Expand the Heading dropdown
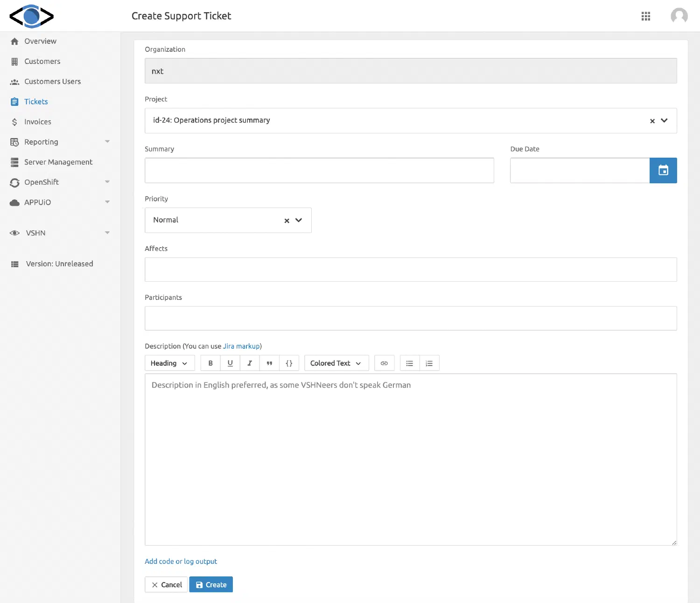 [169, 363]
